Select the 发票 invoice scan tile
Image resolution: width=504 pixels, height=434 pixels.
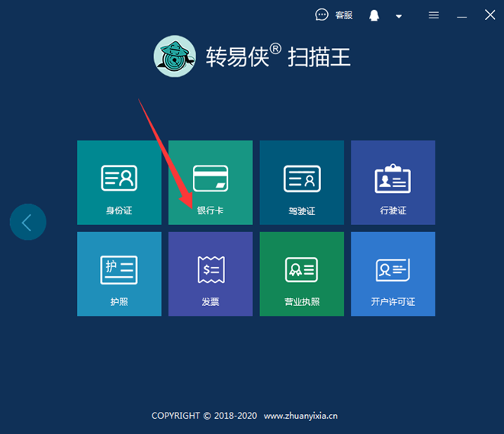210,274
